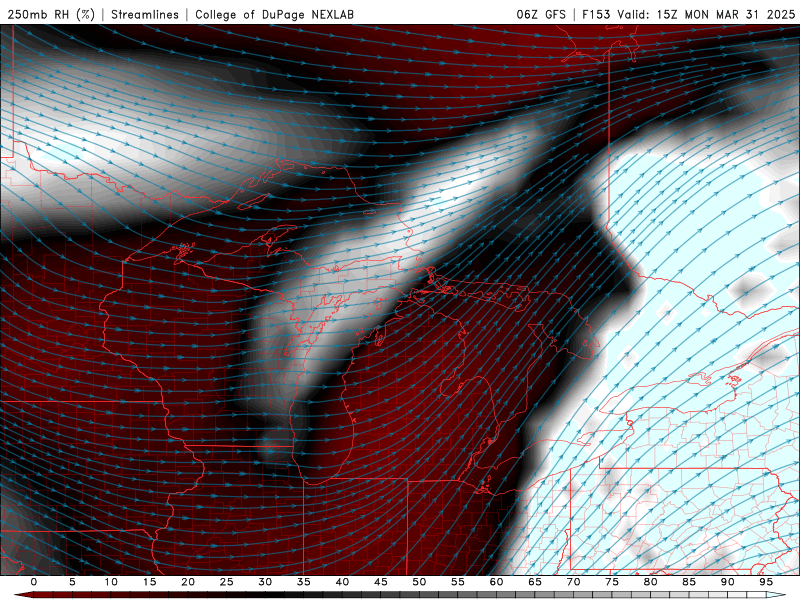Click "College of DuPage NEXLAB" header text
The image size is (800, 600).
274,14
